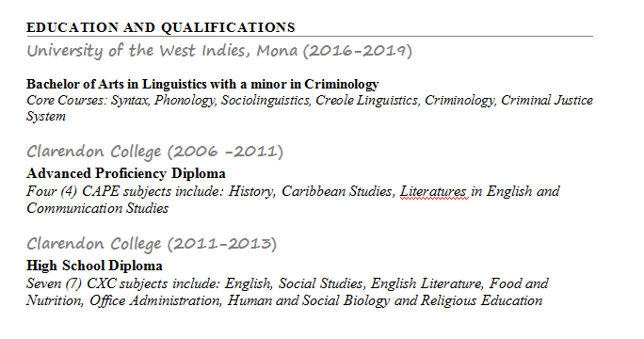Click the Food and Nutrition text start

[519, 283]
